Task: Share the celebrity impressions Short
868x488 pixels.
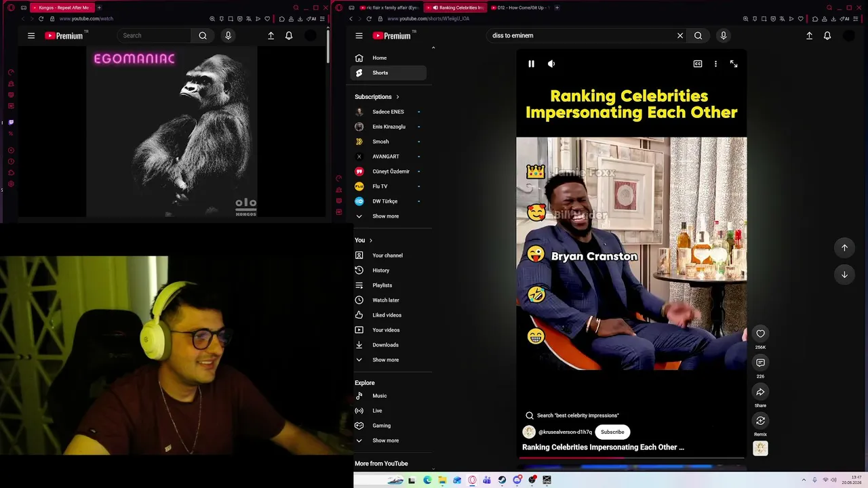Action: tap(760, 392)
